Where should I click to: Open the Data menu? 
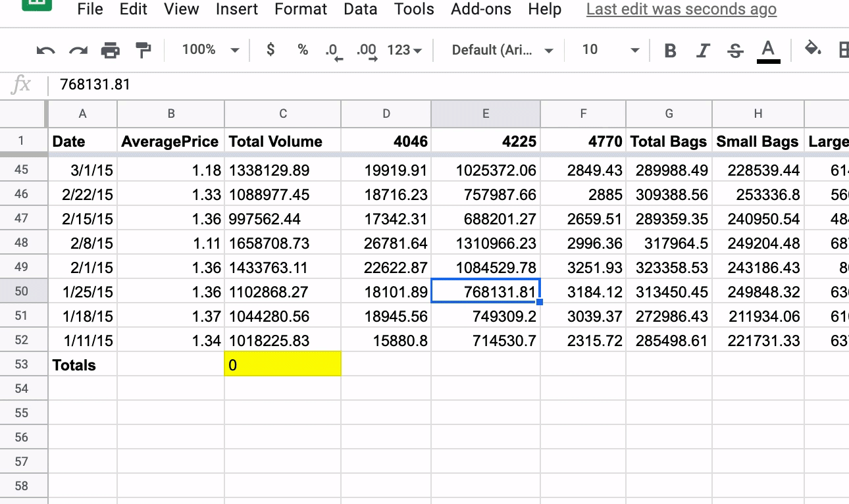pyautogui.click(x=360, y=9)
